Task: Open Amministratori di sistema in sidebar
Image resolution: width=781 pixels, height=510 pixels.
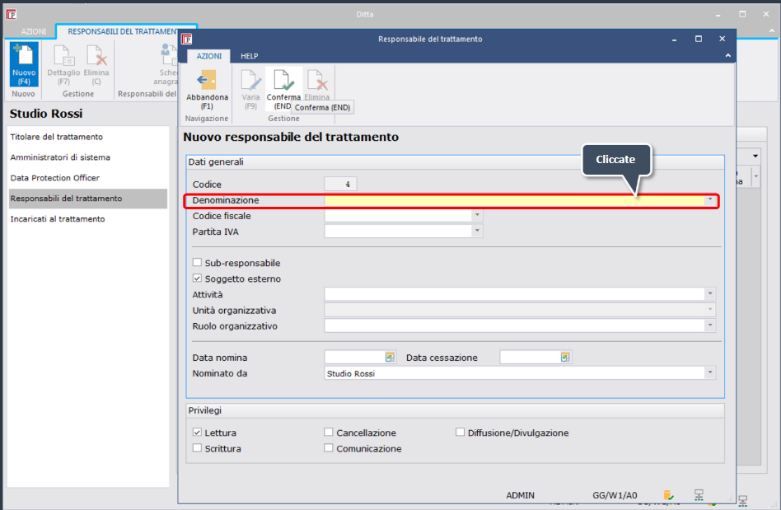Action: pyautogui.click(x=60, y=157)
